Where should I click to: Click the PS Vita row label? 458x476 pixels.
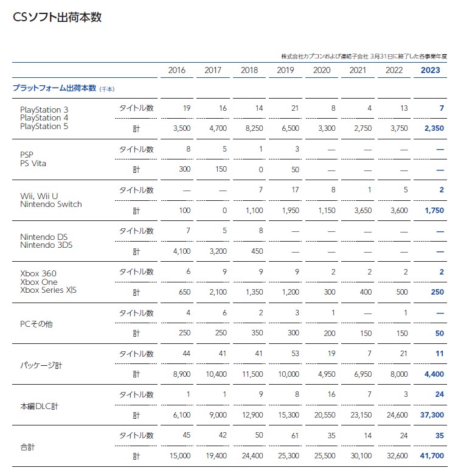click(x=33, y=163)
